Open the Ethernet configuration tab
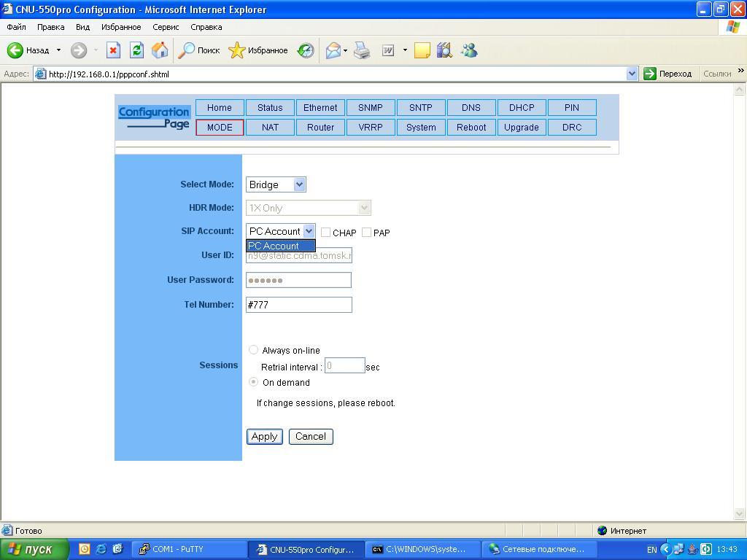747x560 pixels. [x=320, y=108]
